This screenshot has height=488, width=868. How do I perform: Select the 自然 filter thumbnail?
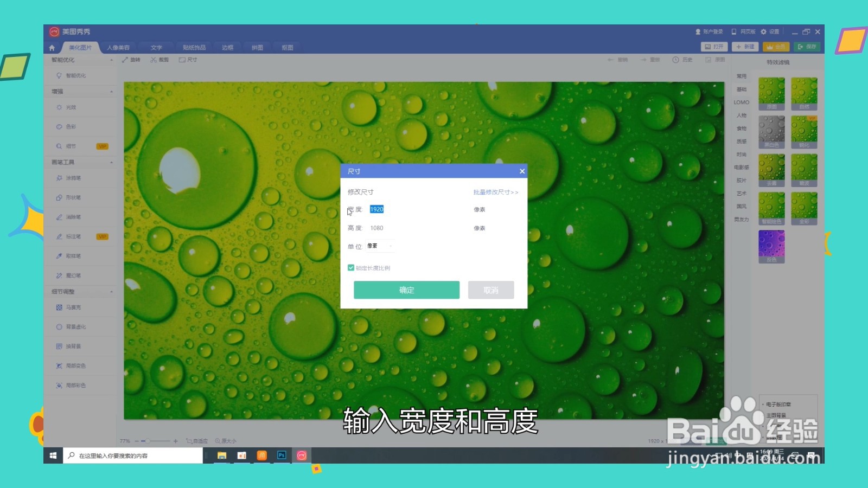(804, 94)
